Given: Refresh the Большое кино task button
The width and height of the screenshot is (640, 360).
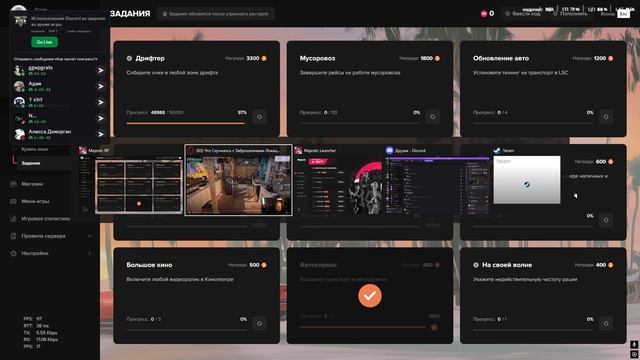Looking at the screenshot, I should (x=259, y=323).
